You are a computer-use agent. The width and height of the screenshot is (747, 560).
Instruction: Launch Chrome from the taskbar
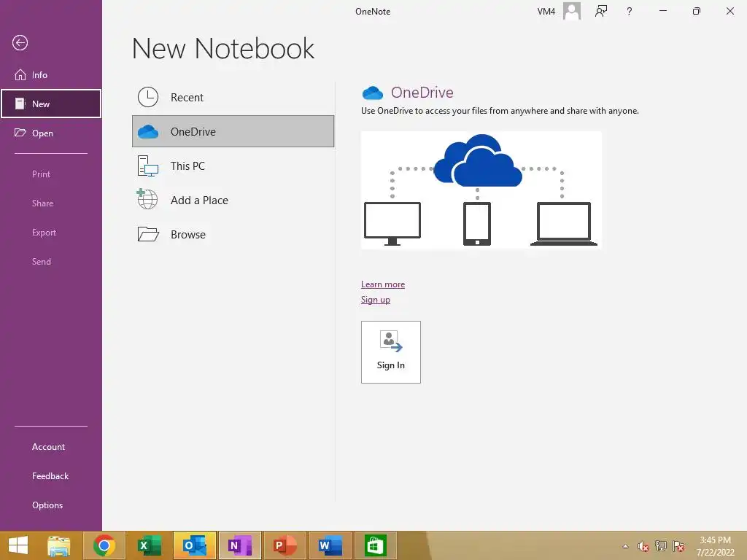[104, 545]
